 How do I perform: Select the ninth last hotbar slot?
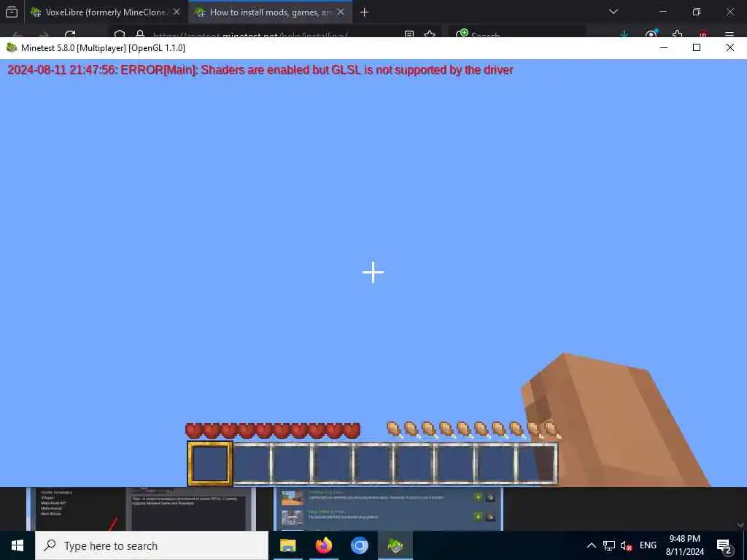click(x=536, y=463)
